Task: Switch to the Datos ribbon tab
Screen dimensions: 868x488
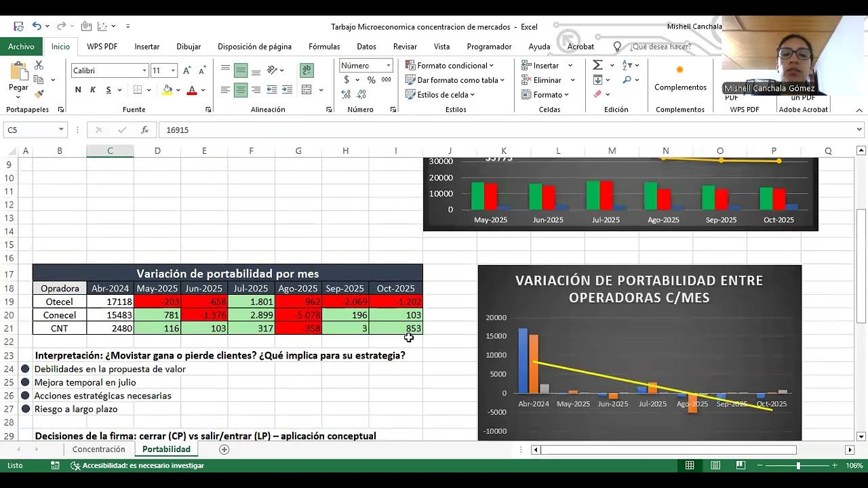Action: pyautogui.click(x=366, y=47)
